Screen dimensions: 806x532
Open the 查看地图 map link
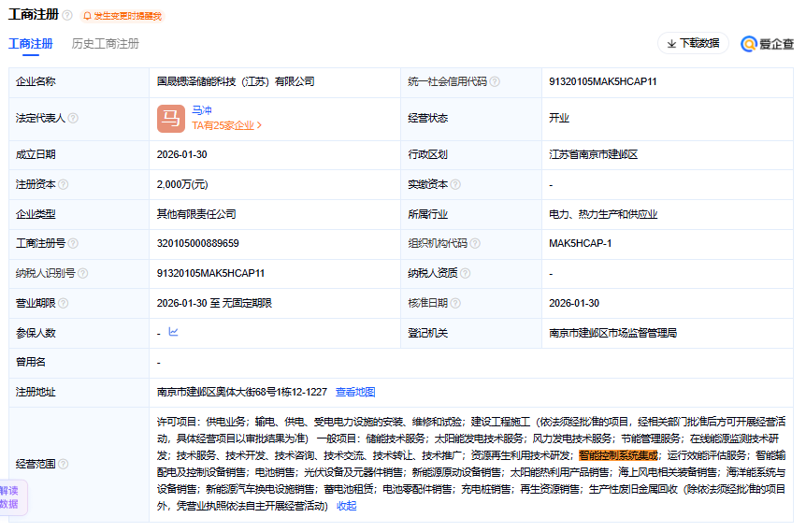[x=355, y=392]
